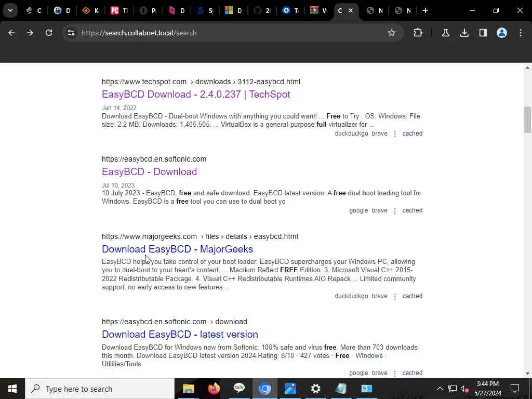Expand the MajorGeeks result three-dot options
The width and height of the screenshot is (532, 399).
(395, 297)
